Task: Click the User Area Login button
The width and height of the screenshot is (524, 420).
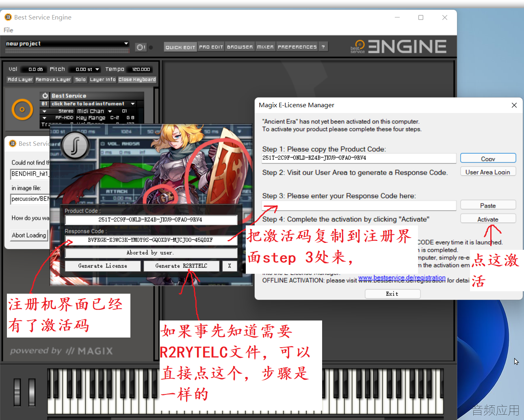Action: tap(488, 172)
